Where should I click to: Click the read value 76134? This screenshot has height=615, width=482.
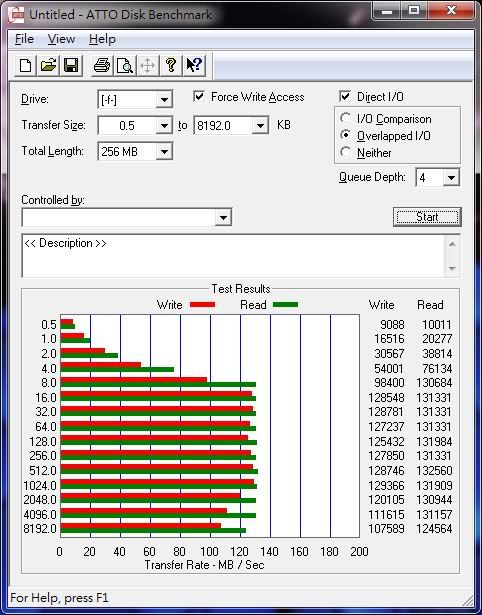point(437,369)
